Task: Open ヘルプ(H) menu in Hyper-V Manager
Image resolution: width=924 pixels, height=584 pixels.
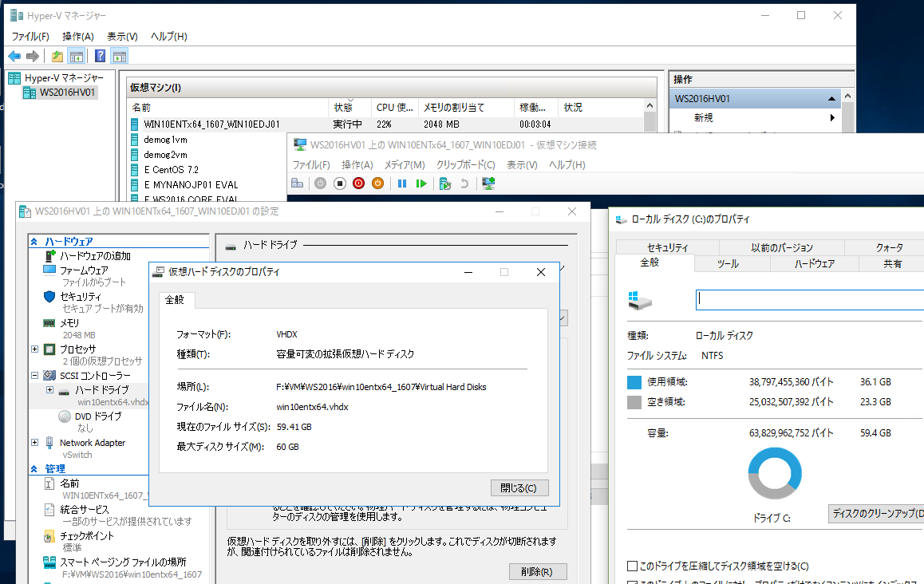Action: coord(168,36)
